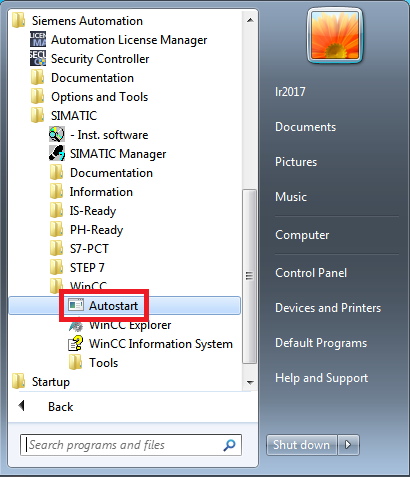Click scrollbar up arrow in programs list
The width and height of the screenshot is (410, 477).
click(250, 20)
